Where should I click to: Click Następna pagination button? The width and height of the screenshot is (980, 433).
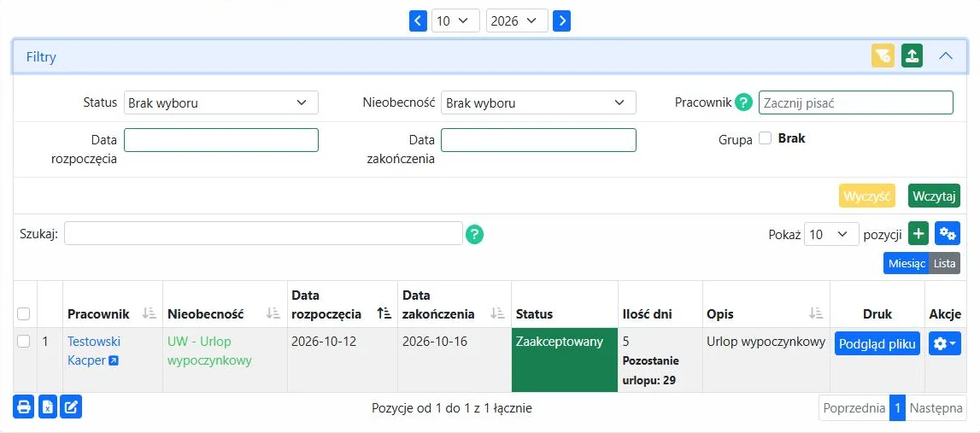(x=936, y=408)
